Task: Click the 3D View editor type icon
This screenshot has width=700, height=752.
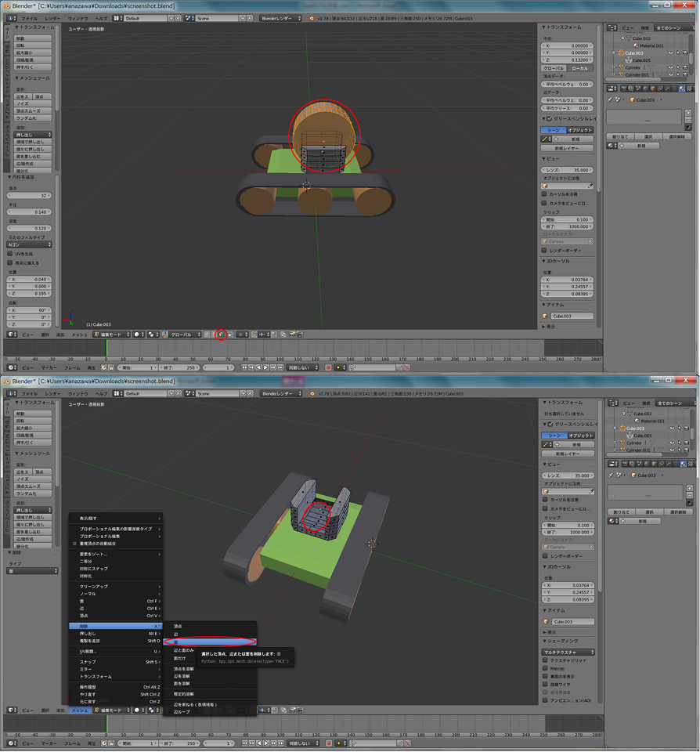Action: 10,334
